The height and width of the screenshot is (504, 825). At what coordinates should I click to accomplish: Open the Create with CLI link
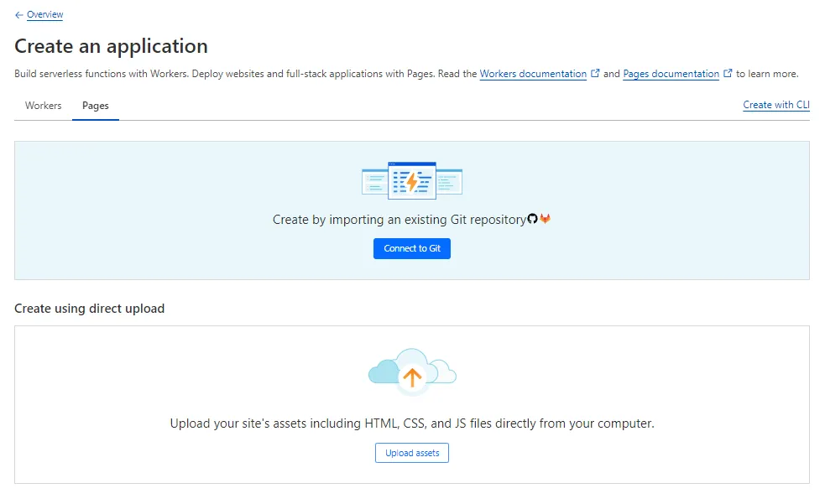775,105
